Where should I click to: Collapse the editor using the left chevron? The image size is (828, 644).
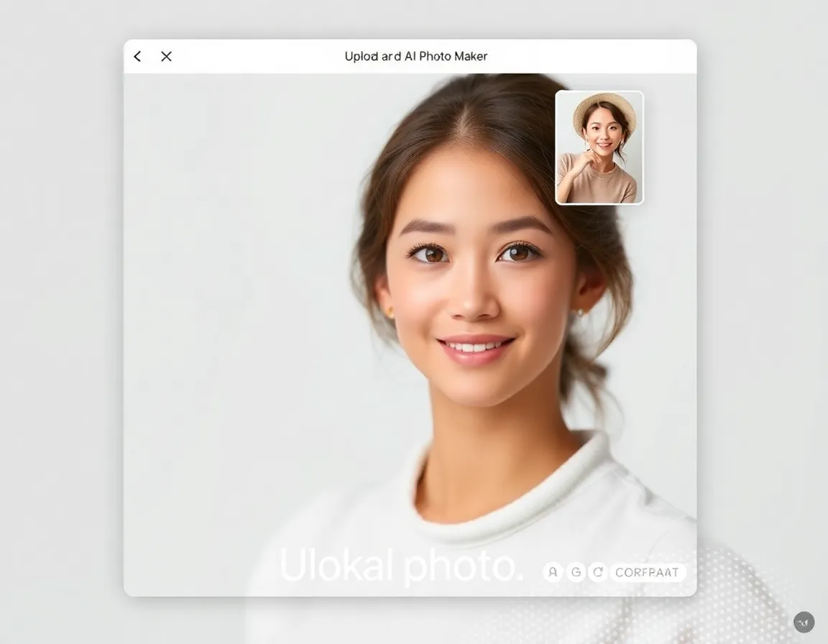click(137, 56)
